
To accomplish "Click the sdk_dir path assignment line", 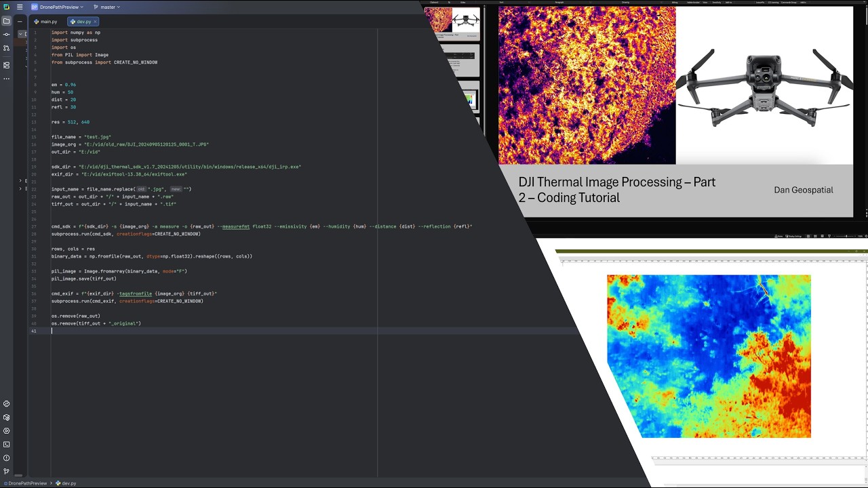I will (176, 167).
